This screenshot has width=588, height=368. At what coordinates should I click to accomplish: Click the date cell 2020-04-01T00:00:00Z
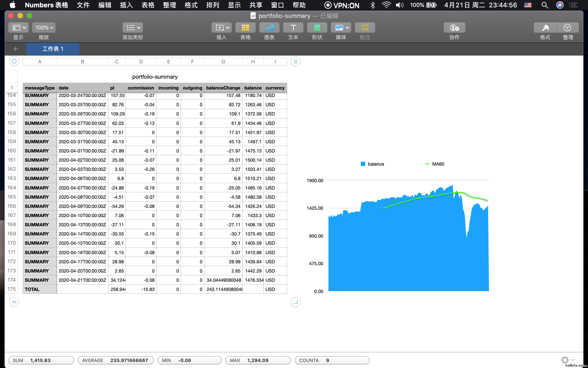82,151
